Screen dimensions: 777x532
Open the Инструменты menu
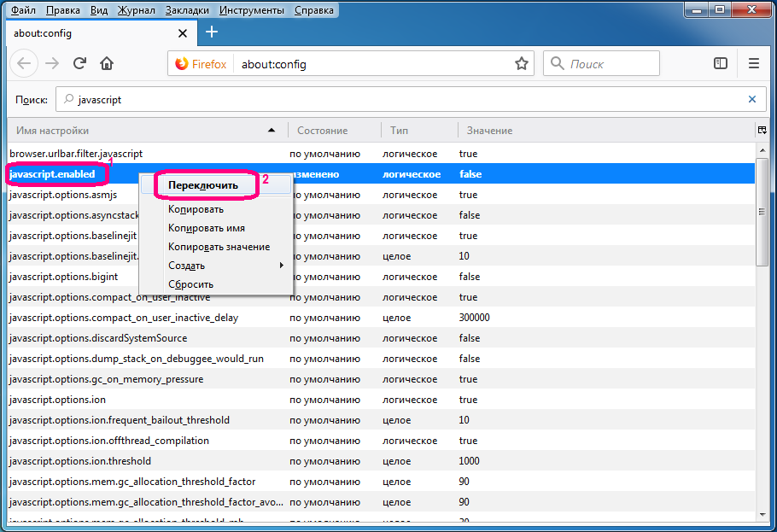click(x=252, y=10)
